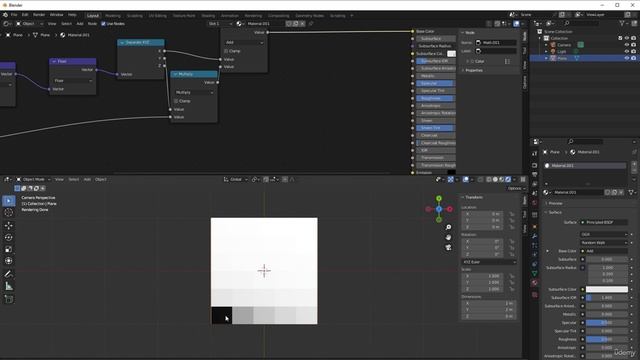Expand the Camera item in outliner

[x=547, y=45]
